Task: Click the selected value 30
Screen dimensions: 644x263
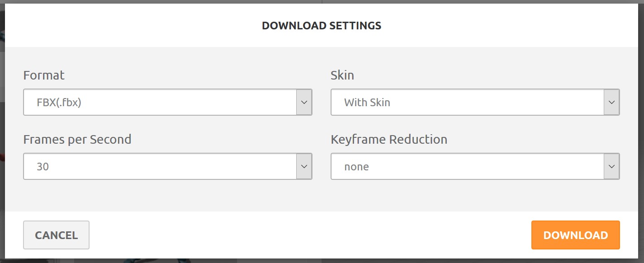Action: tap(43, 167)
